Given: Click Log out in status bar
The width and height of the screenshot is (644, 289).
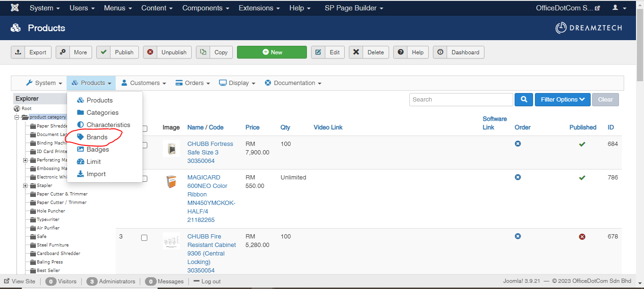Looking at the screenshot, I should tap(206, 281).
